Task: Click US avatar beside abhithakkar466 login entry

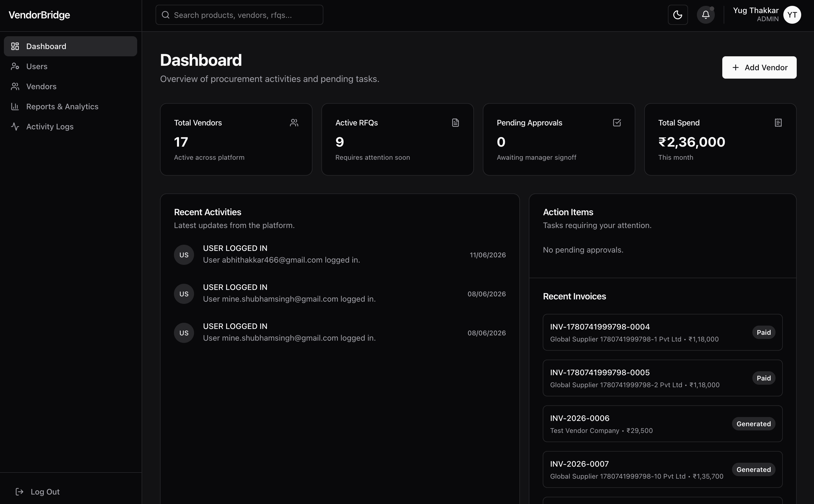Action: coord(184,255)
